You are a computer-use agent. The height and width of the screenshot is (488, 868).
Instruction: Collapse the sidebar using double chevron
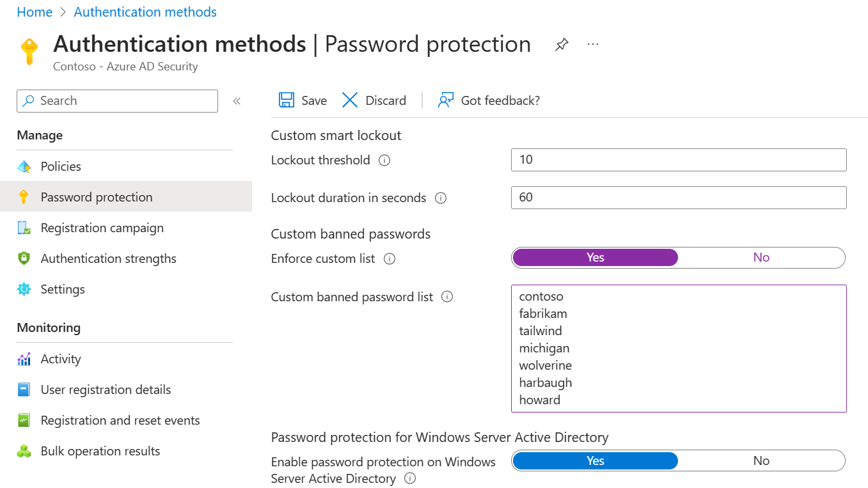coord(237,100)
